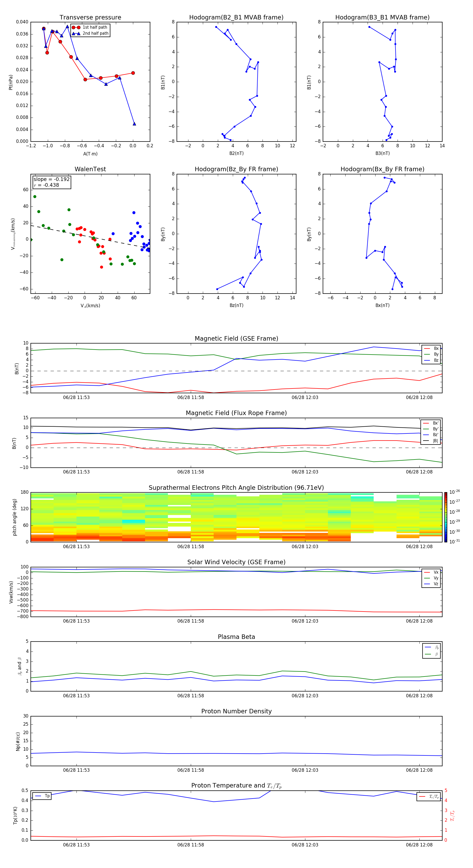Click the 'A(T·m)' x-axis label
The width and height of the screenshot is (473, 868).
[x=90, y=154]
